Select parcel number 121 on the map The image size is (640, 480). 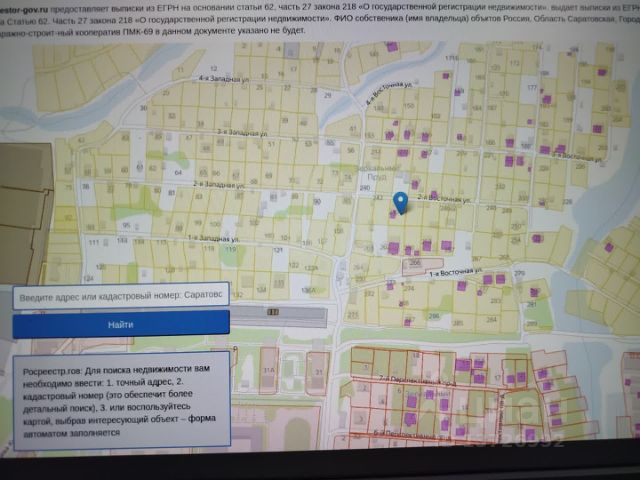click(x=278, y=250)
